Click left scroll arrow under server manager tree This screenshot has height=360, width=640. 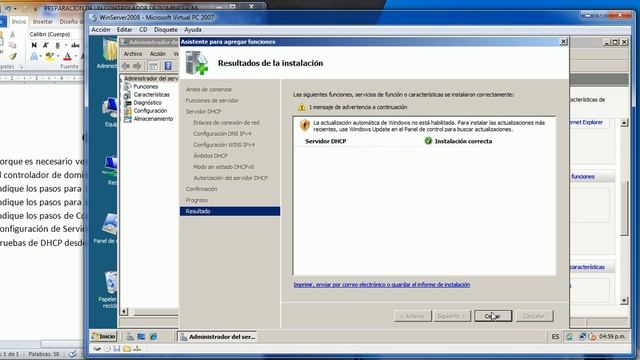click(124, 312)
